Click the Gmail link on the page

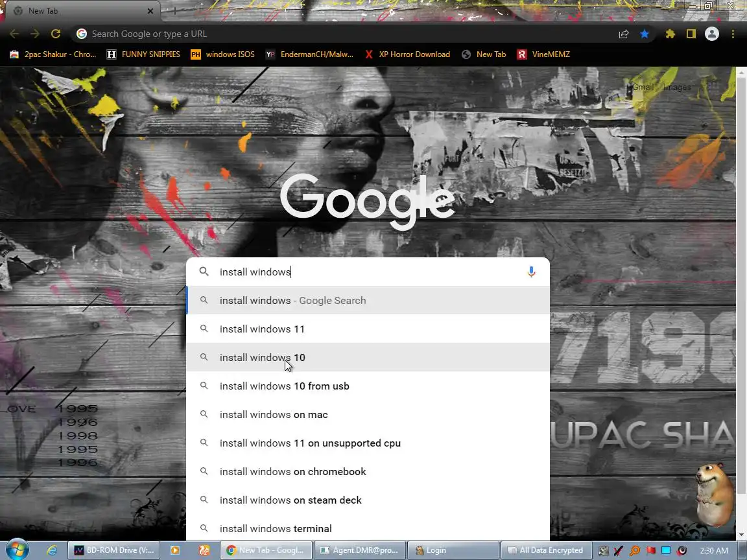click(x=643, y=87)
